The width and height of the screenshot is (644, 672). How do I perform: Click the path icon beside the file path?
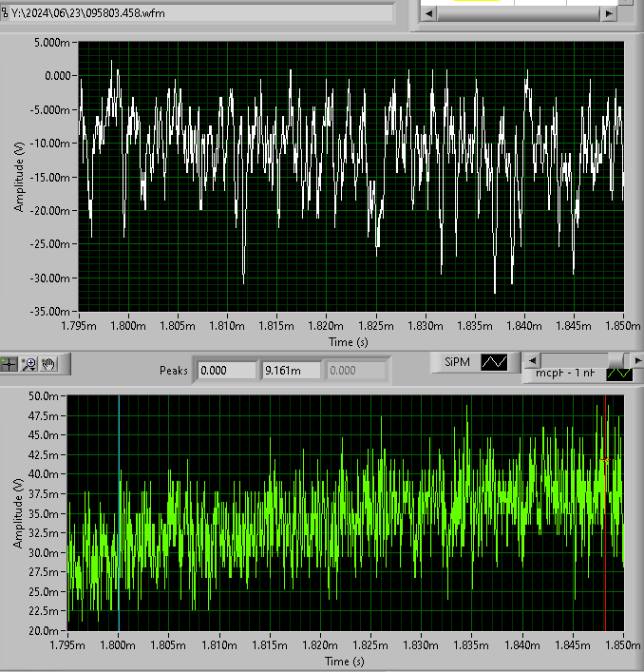point(6,12)
